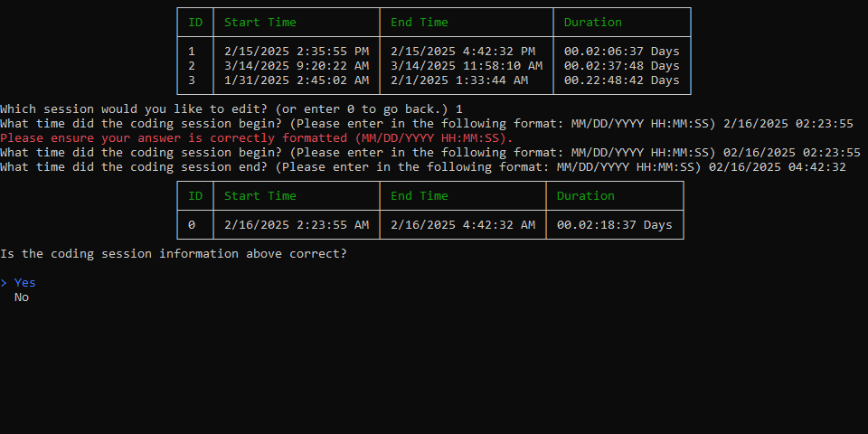868x434 pixels.
Task: Click the Duration header in the upper table
Action: 593,23
